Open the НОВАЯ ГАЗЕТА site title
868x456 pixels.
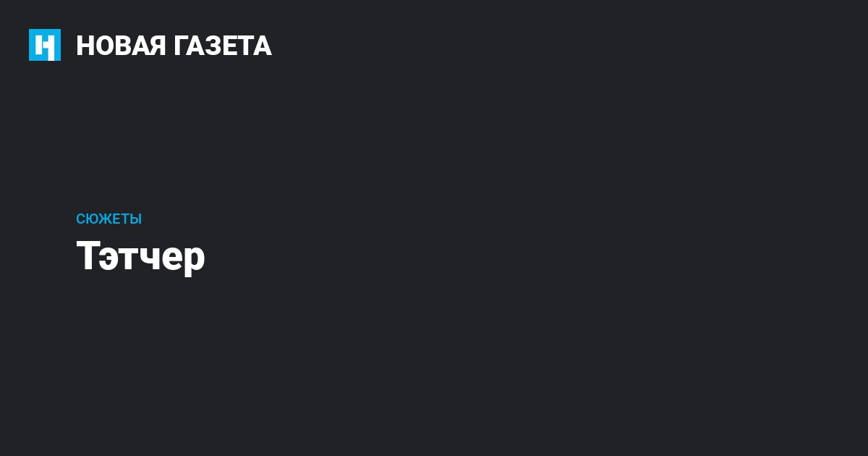click(174, 46)
